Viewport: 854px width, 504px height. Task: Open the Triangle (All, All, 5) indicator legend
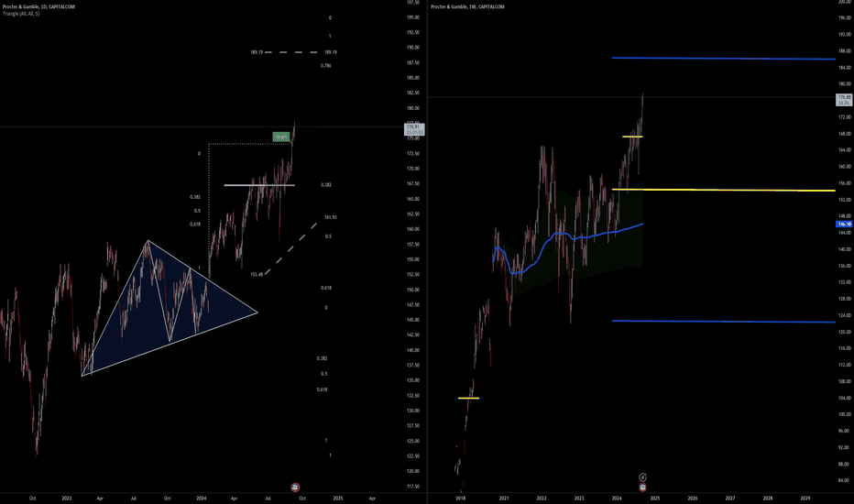tap(21, 14)
